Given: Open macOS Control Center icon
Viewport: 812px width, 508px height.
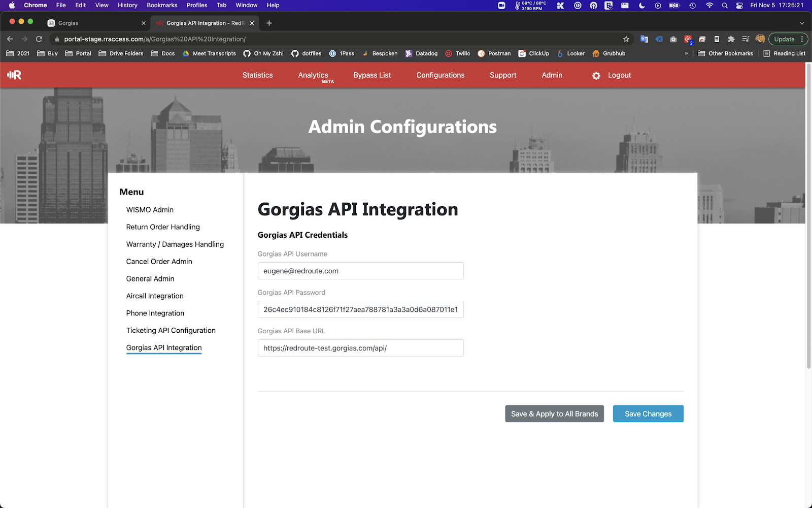Looking at the screenshot, I should 739,6.
